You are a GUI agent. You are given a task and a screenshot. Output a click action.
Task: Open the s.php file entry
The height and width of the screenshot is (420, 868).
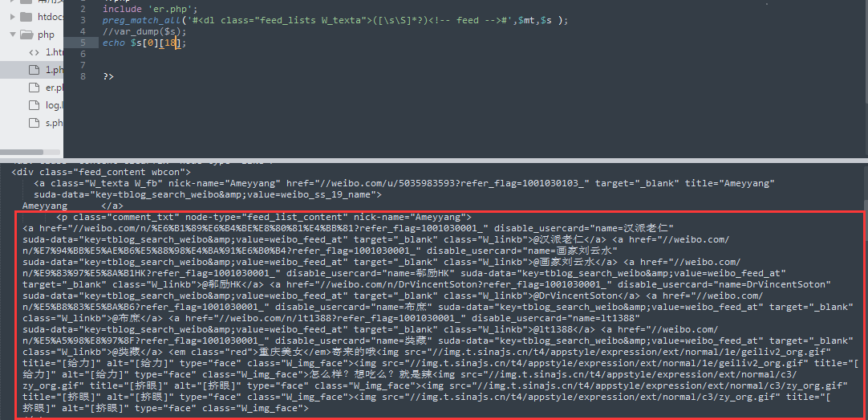point(55,123)
